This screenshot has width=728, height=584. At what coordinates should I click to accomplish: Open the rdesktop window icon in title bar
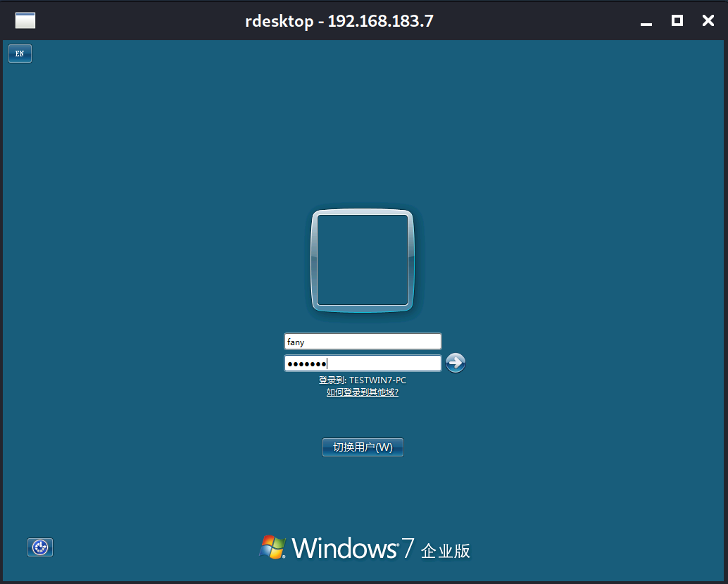coord(25,20)
